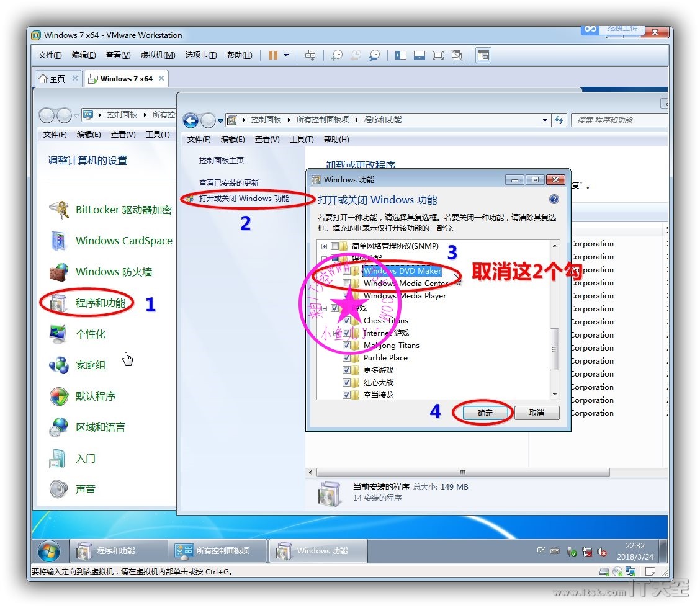
Task: Click the send Ctrl+Alt+Del toolbar icon
Action: click(x=310, y=55)
